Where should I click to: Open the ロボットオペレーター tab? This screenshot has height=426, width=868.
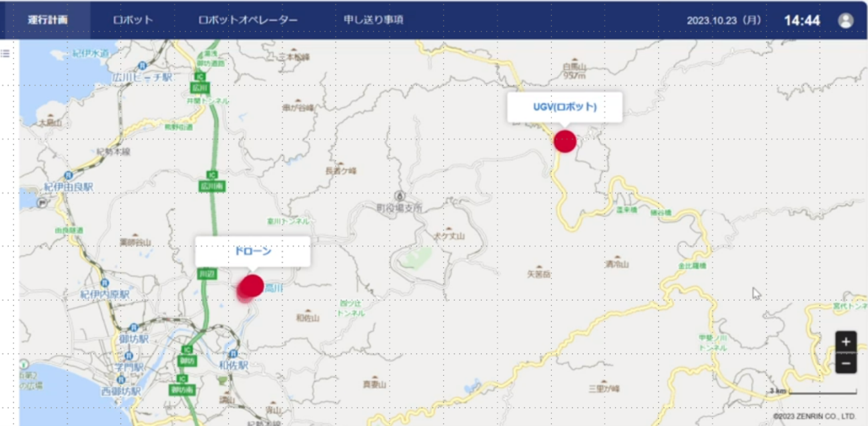click(x=248, y=20)
